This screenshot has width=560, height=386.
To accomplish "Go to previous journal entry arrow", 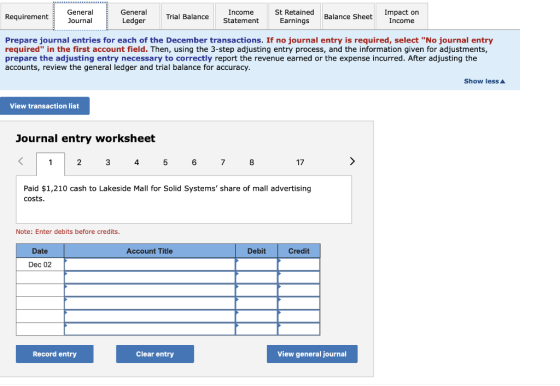I will click(x=21, y=161).
